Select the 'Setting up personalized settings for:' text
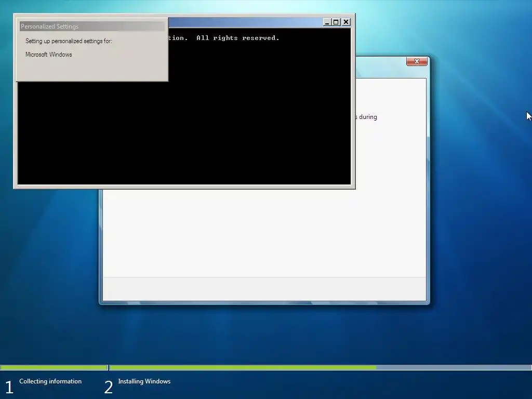 click(69, 41)
